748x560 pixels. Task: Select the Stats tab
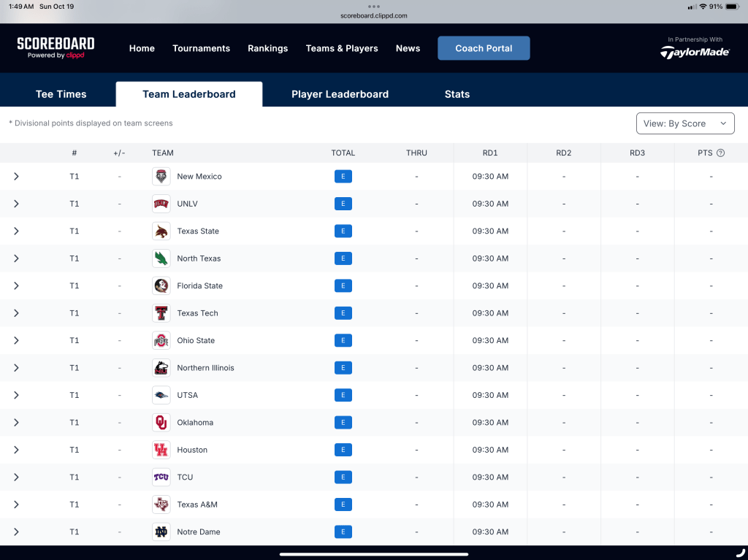point(457,94)
